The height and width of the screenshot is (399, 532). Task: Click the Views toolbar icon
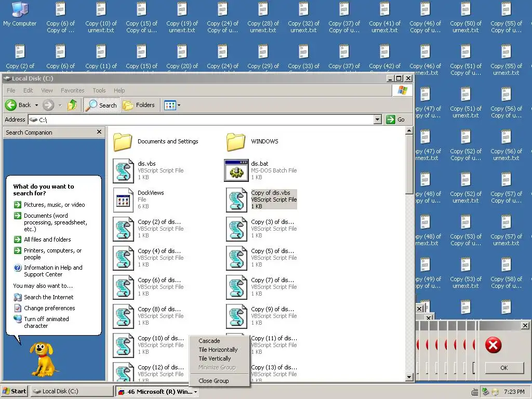coord(170,105)
